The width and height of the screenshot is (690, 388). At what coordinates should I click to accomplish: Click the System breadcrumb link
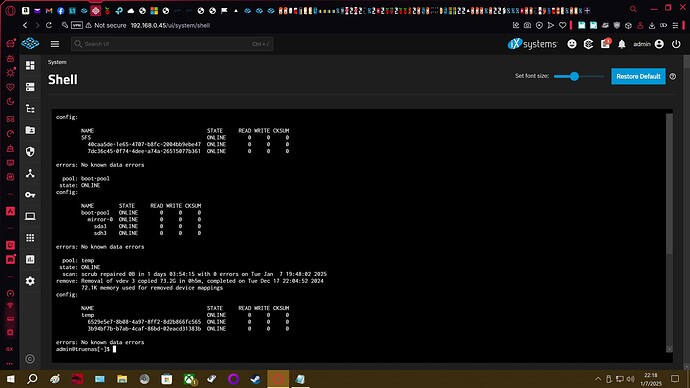click(57, 62)
